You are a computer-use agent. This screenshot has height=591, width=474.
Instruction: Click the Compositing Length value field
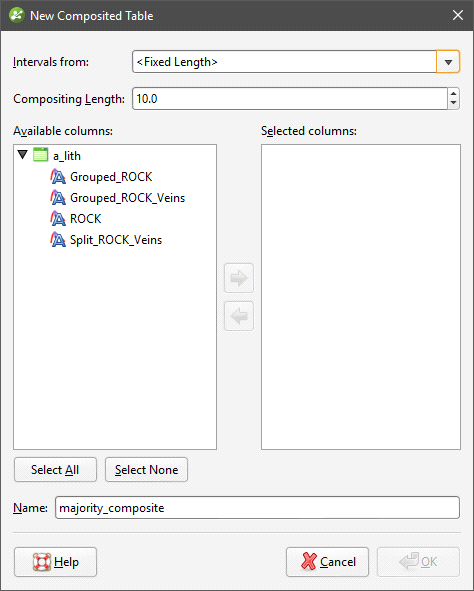(290, 98)
